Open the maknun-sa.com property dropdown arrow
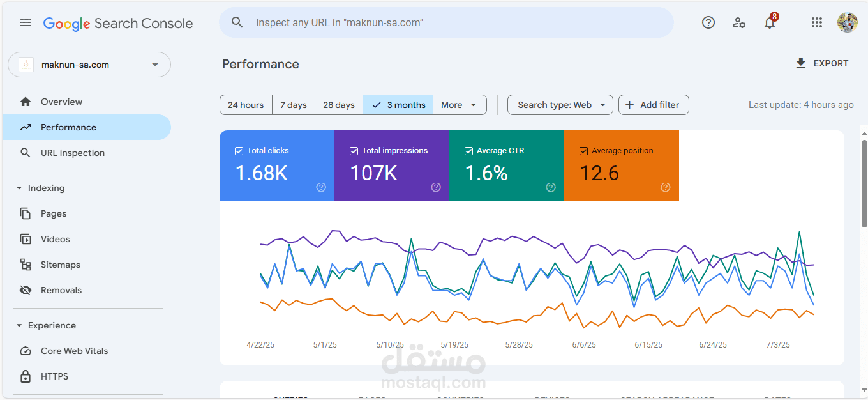The height and width of the screenshot is (400, 868). 155,65
